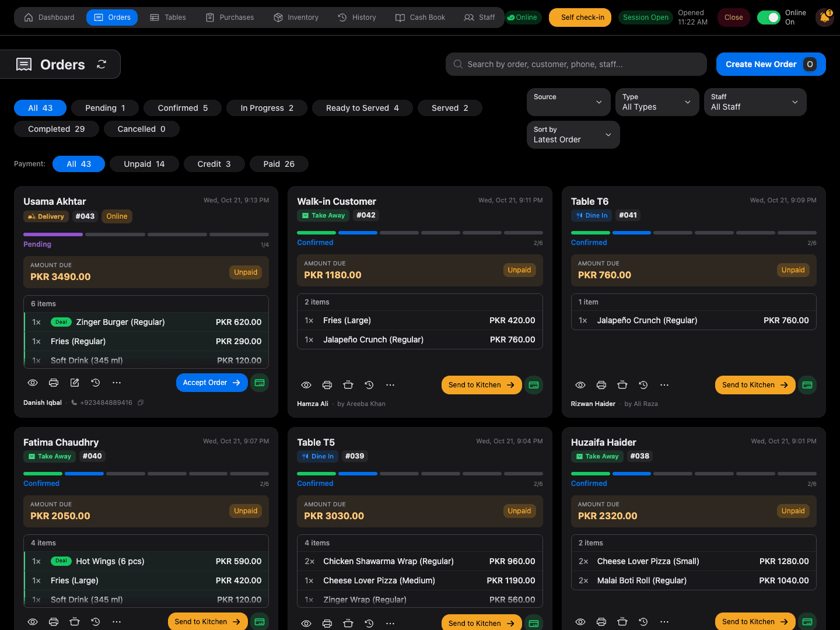The height and width of the screenshot is (630, 840).
Task: Open history for Table T6 order
Action: click(643, 385)
